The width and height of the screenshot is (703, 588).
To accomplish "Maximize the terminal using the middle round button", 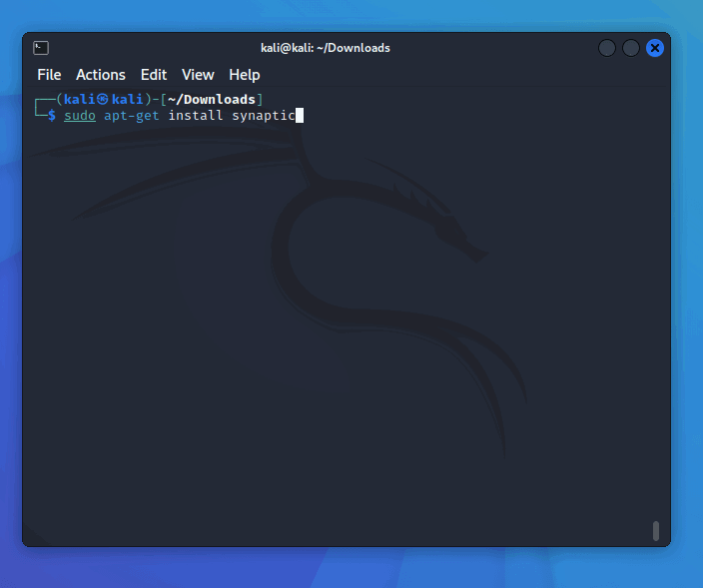I will 631,48.
